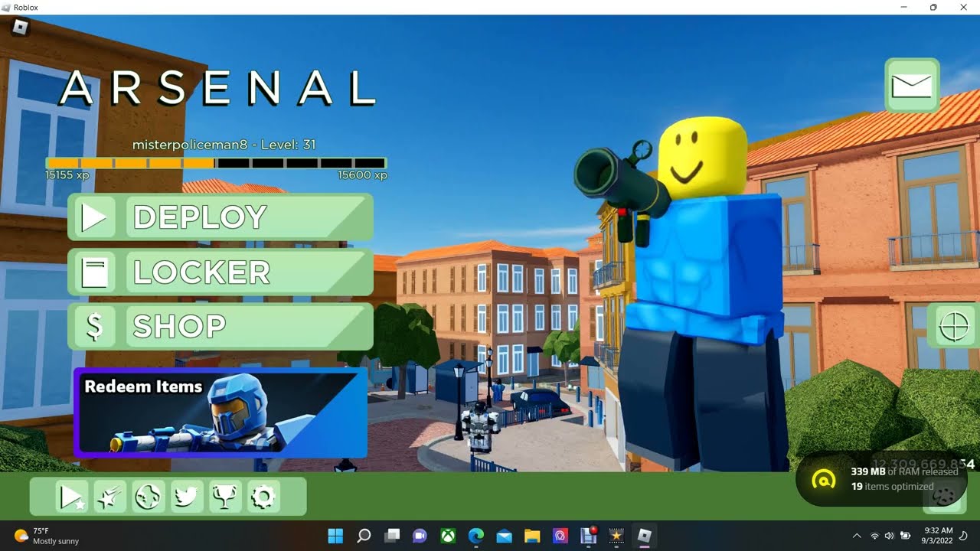Click the play-with-star icon in bottom bar
980x551 pixels.
(x=71, y=497)
